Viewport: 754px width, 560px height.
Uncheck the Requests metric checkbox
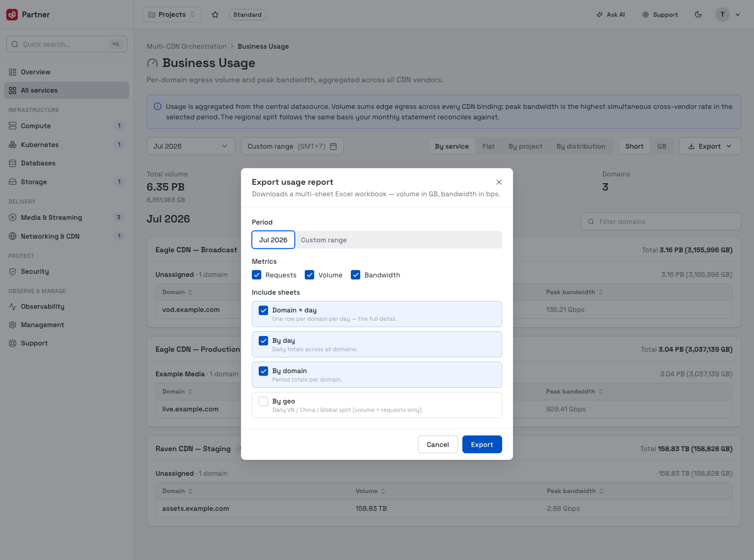(257, 275)
